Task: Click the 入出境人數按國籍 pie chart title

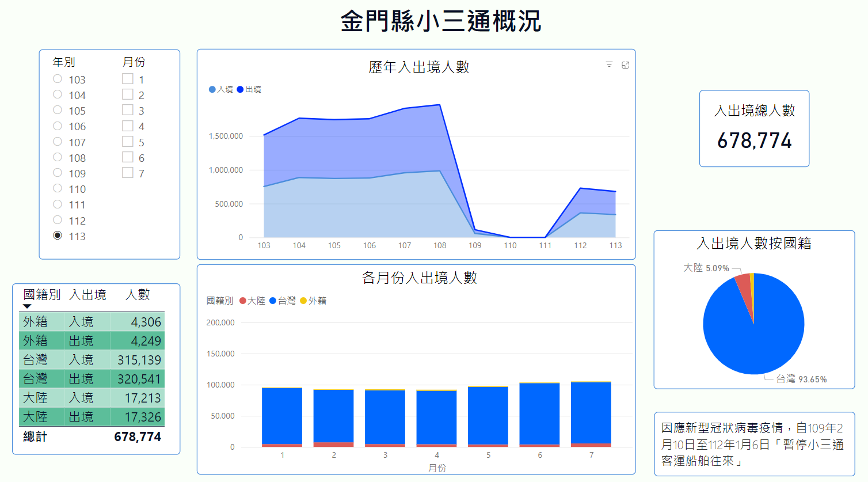Action: point(754,244)
